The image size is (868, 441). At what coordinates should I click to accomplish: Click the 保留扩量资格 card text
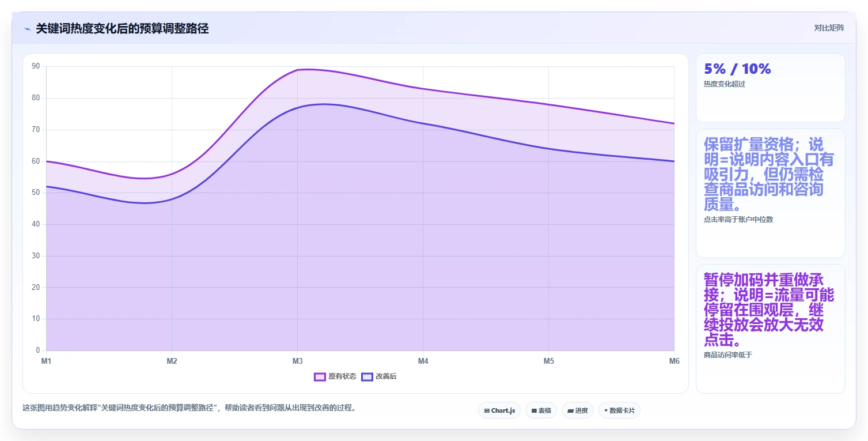point(769,174)
